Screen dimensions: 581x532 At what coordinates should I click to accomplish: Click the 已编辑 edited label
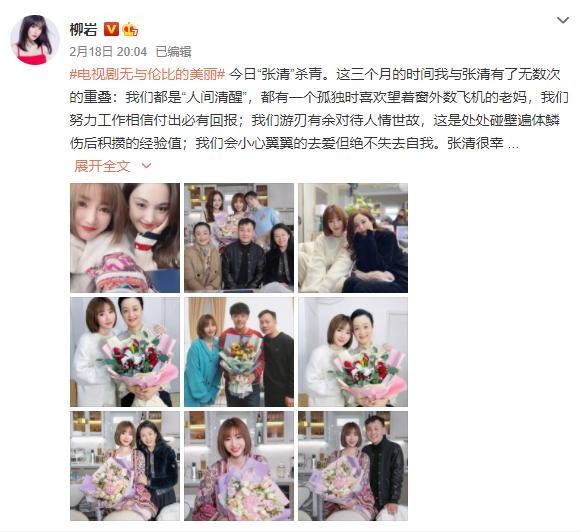point(173,51)
